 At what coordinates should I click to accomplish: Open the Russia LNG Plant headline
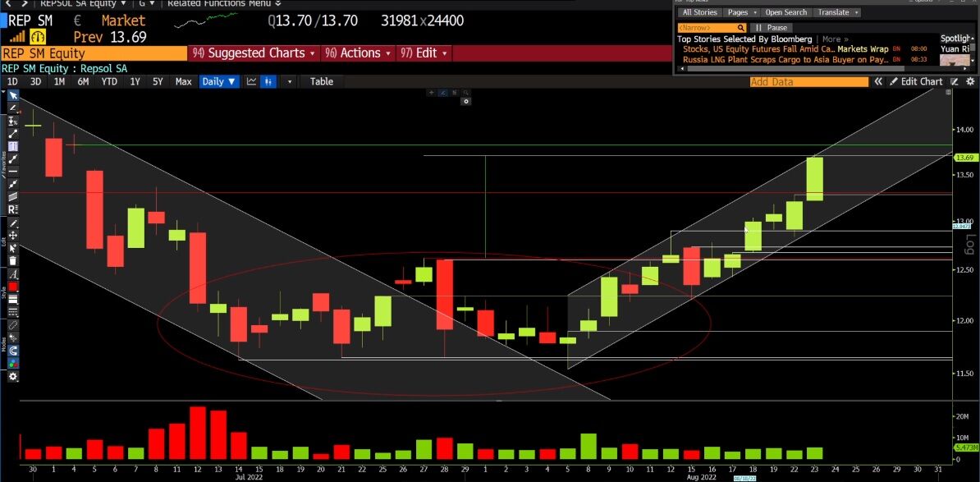click(785, 60)
